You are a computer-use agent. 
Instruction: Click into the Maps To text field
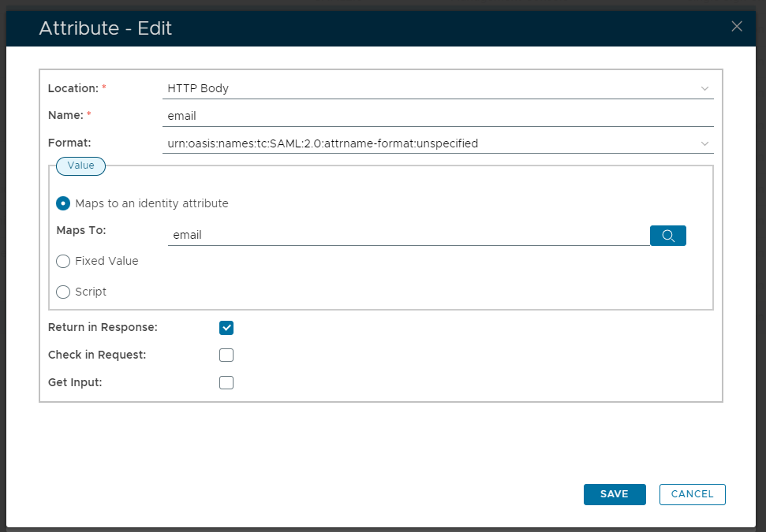coord(408,235)
